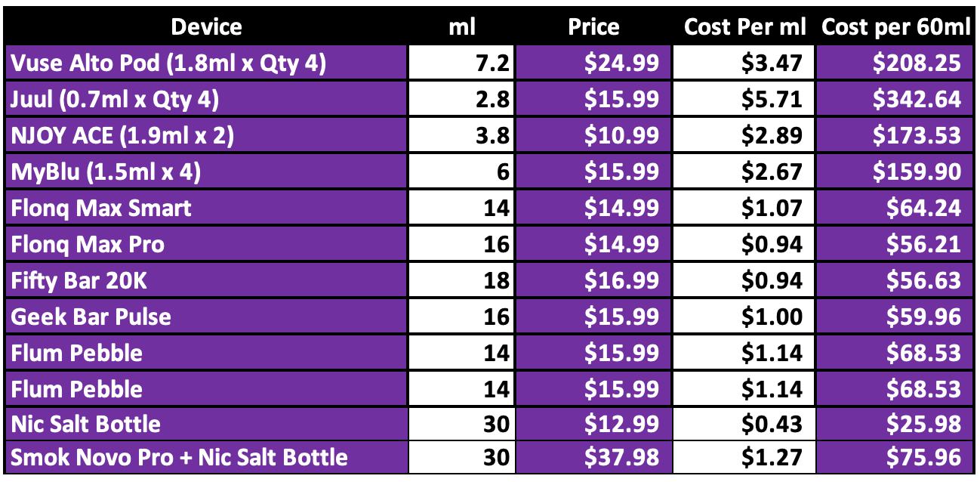
Task: Click Geek Bar Pulse $1.00 cell
Action: pyautogui.click(x=743, y=317)
